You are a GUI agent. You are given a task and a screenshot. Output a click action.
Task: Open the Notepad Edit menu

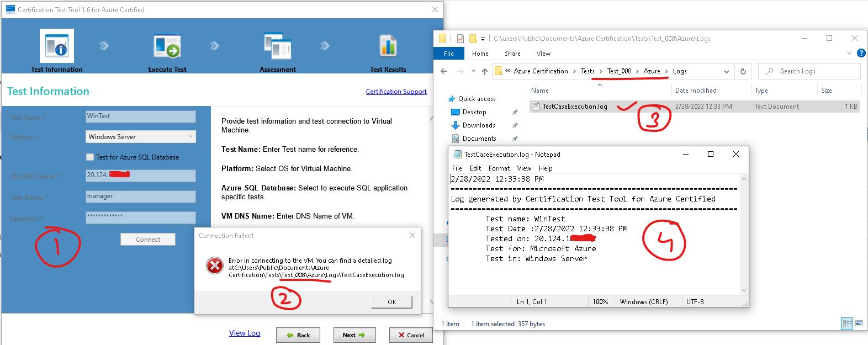pos(475,168)
